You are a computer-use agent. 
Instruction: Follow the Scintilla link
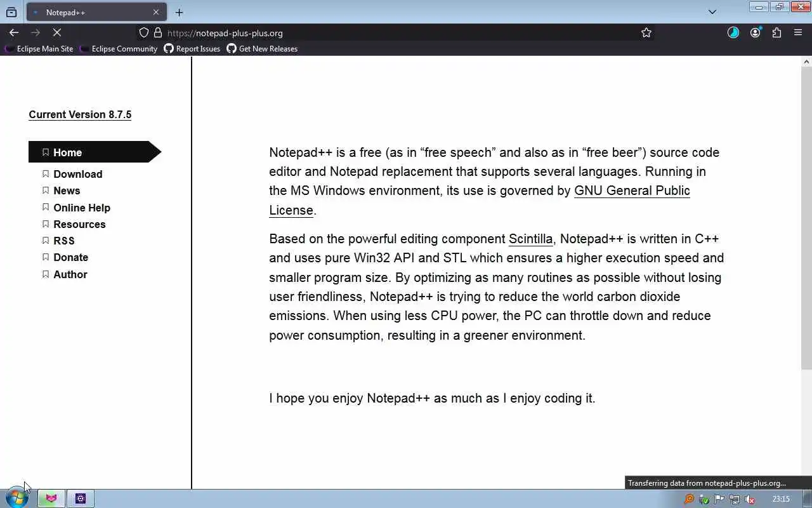530,239
